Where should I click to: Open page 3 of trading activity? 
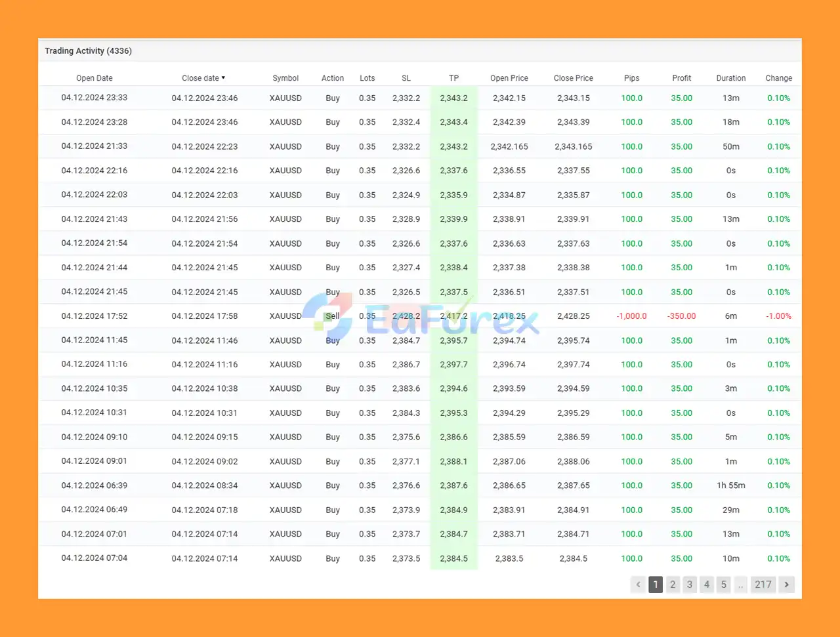pos(690,585)
